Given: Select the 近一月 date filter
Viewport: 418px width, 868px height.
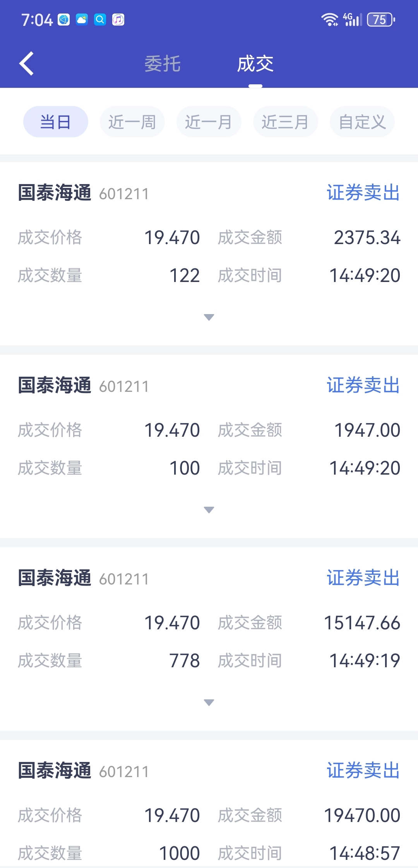Looking at the screenshot, I should point(209,122).
